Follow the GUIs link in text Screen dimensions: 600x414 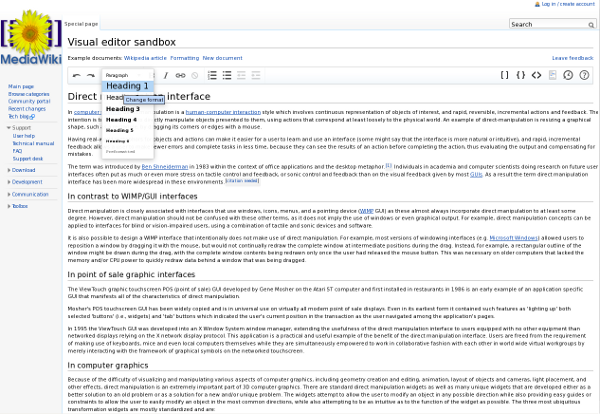click(x=476, y=174)
